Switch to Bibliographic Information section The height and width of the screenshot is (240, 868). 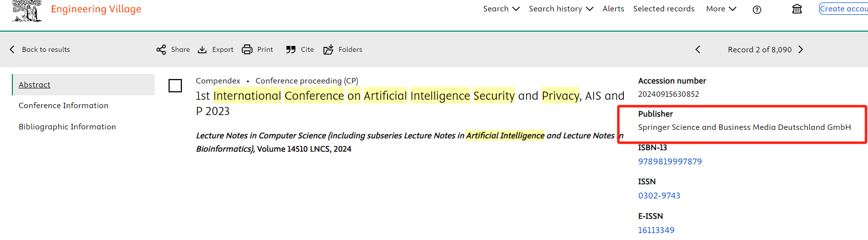tap(67, 127)
